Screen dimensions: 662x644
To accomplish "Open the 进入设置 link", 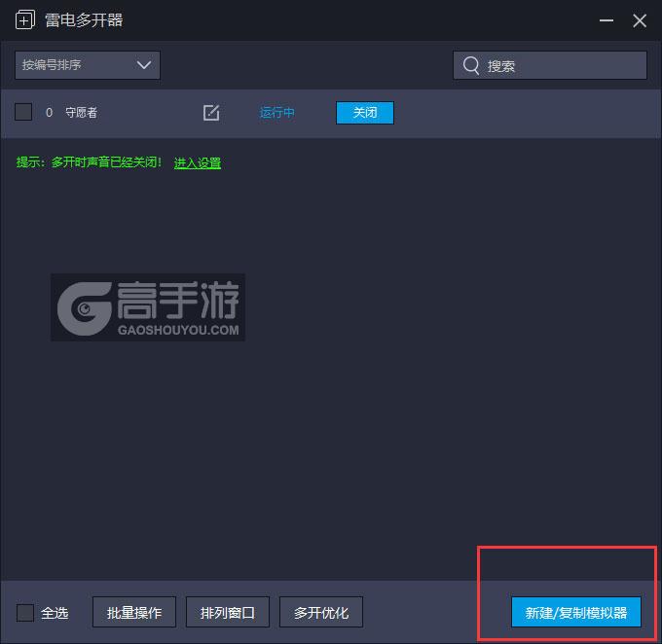I will [198, 162].
